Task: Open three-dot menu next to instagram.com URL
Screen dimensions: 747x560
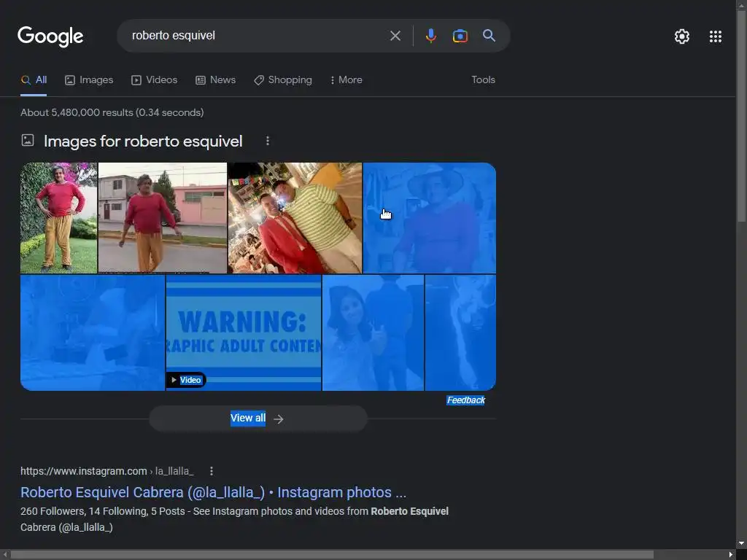Action: pyautogui.click(x=212, y=471)
